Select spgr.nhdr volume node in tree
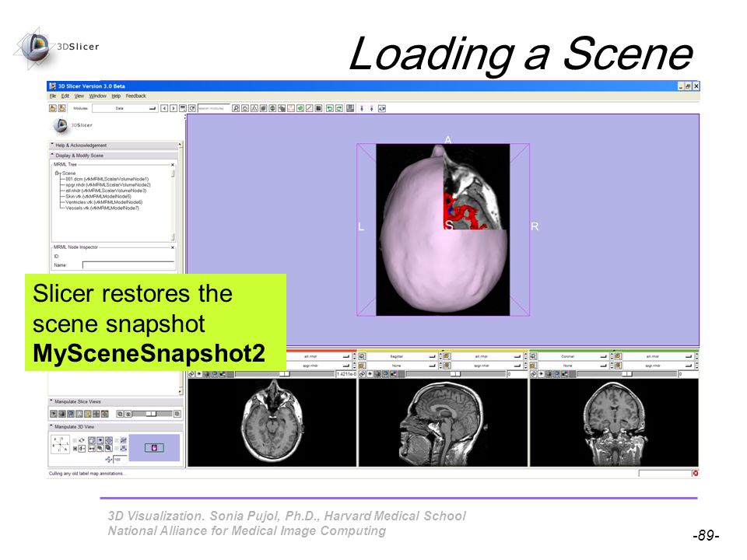This screenshot has height=560, width=747. [x=107, y=185]
